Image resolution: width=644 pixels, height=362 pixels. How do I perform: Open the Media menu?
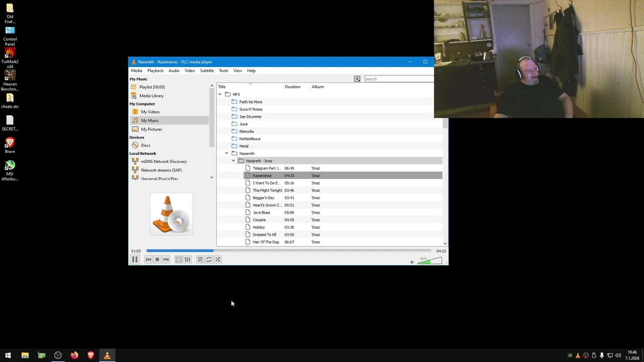[136, 70]
